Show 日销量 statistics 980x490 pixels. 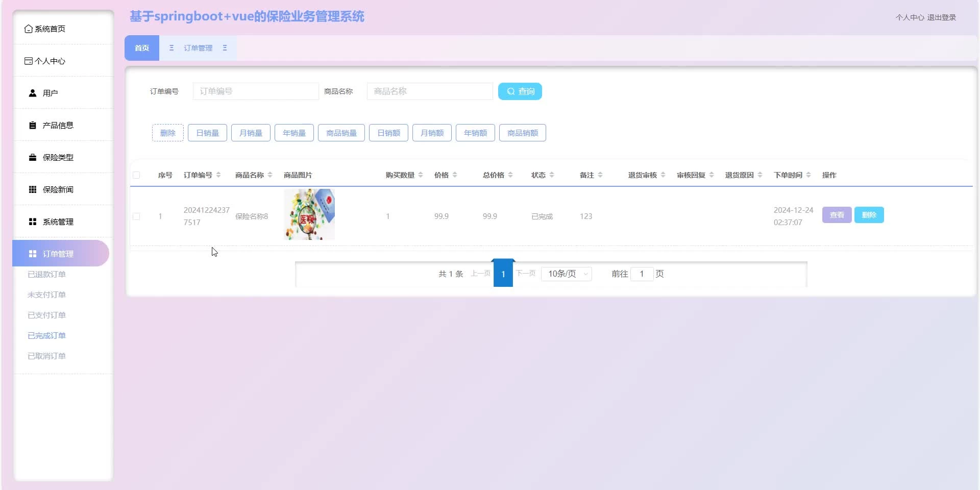[x=207, y=133]
